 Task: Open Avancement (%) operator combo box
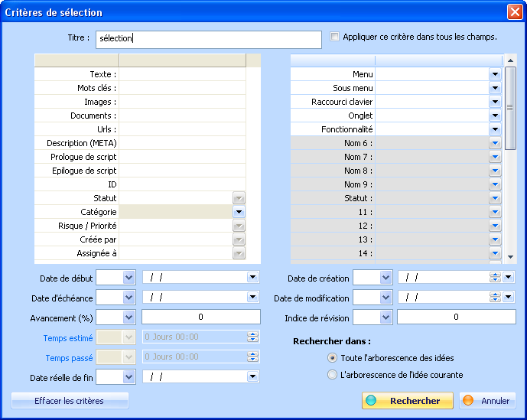pyautogui.click(x=116, y=317)
